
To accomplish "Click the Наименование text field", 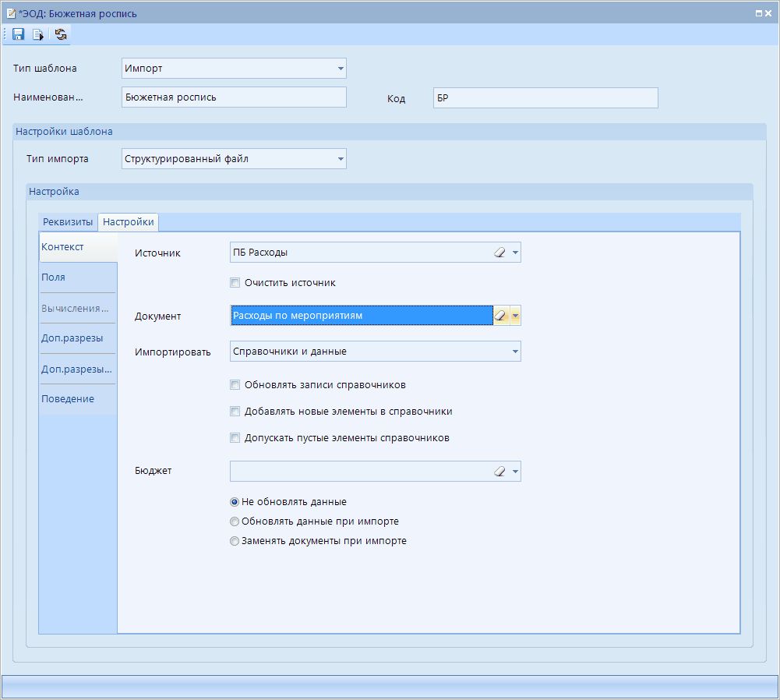I will click(x=234, y=97).
